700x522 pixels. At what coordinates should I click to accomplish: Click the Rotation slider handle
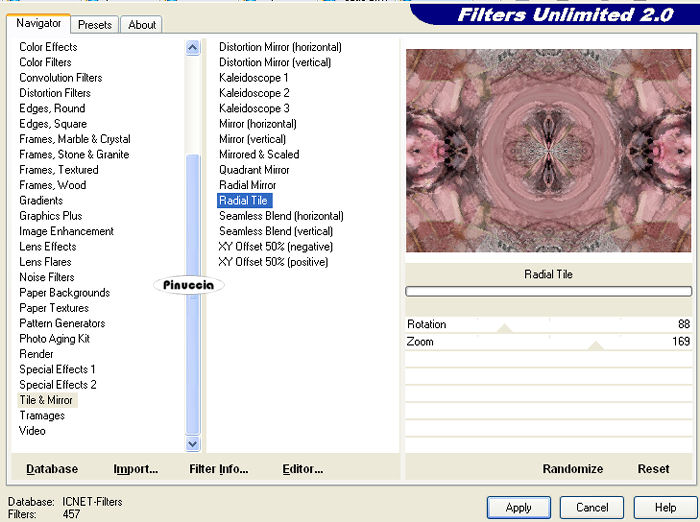pos(504,328)
